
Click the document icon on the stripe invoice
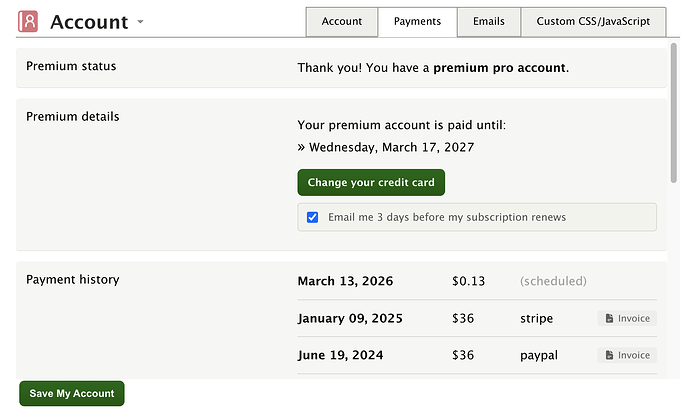[x=609, y=319]
